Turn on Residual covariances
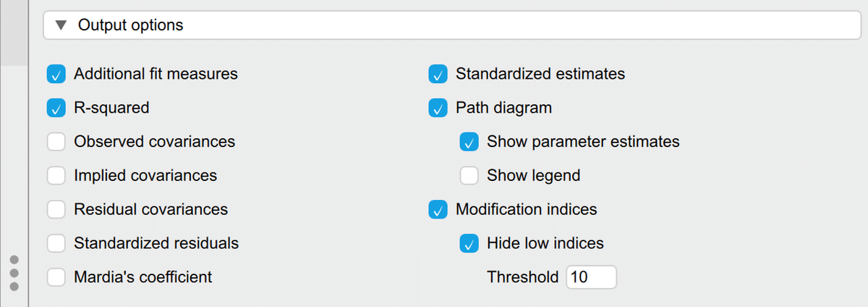The height and width of the screenshot is (307, 868). point(56,210)
